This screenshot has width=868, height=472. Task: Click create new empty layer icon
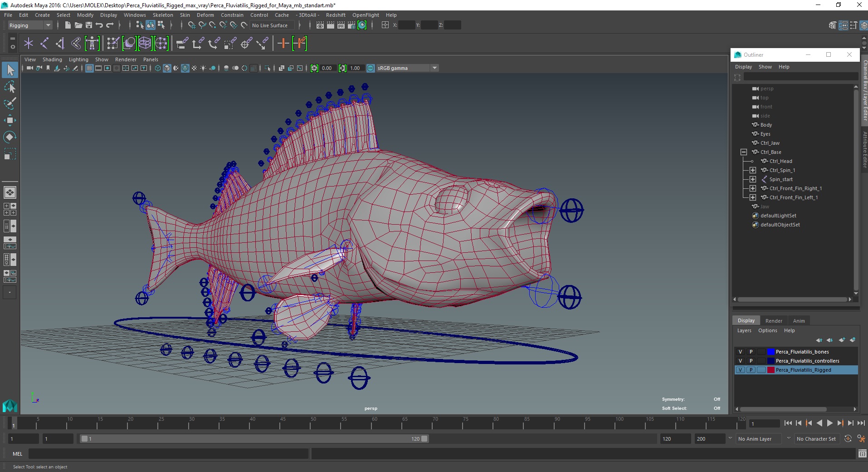pos(842,340)
